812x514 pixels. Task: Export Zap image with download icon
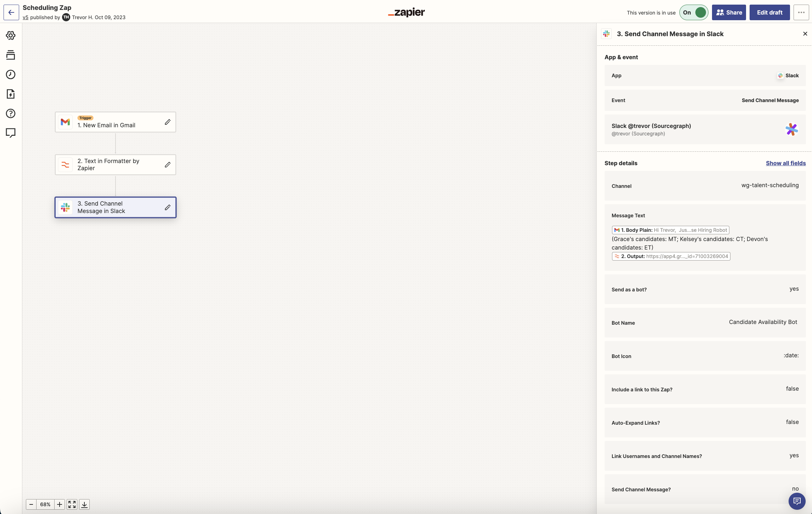pyautogui.click(x=84, y=504)
